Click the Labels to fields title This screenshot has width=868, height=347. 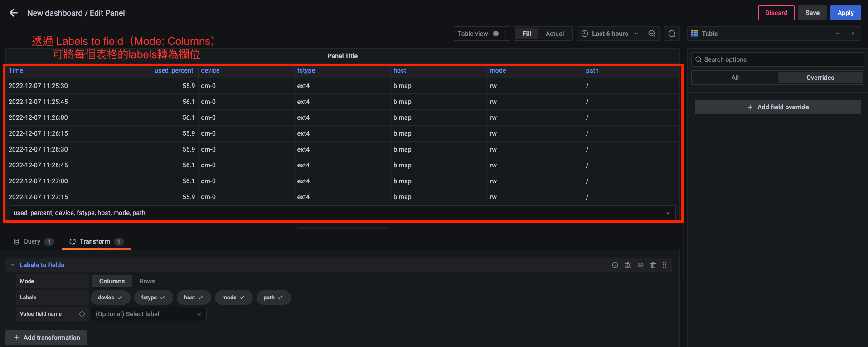click(42, 265)
